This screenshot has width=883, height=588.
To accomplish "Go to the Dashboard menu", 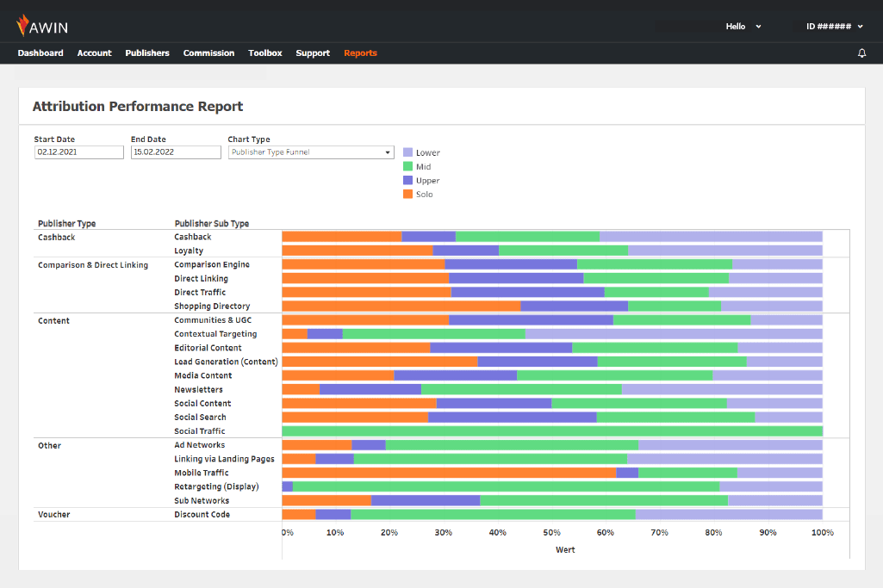I will coord(40,53).
